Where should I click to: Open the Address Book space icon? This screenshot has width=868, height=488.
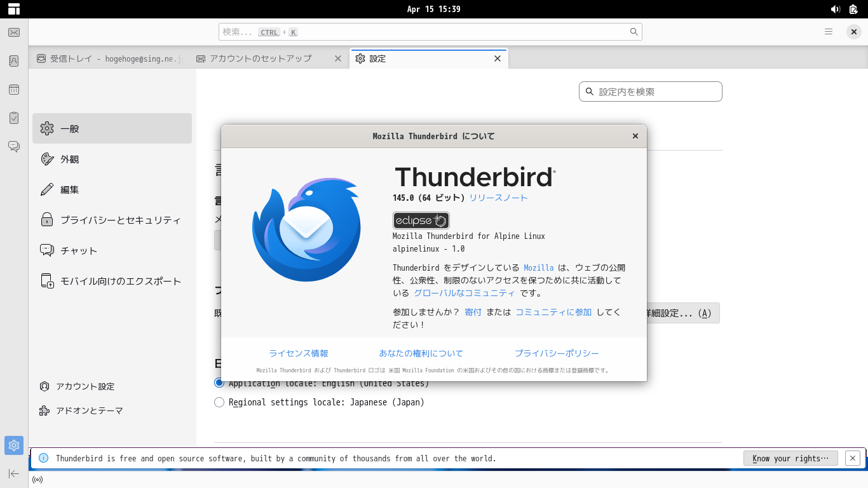pos(14,61)
